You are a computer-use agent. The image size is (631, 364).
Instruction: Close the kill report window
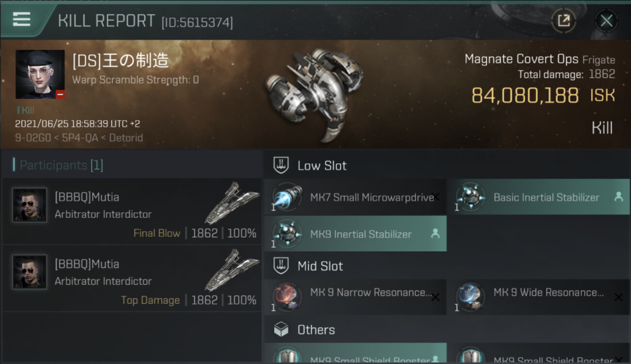(x=606, y=20)
